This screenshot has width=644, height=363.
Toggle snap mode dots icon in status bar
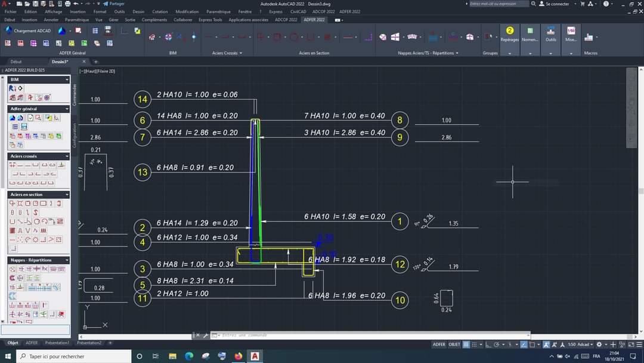tap(475, 344)
